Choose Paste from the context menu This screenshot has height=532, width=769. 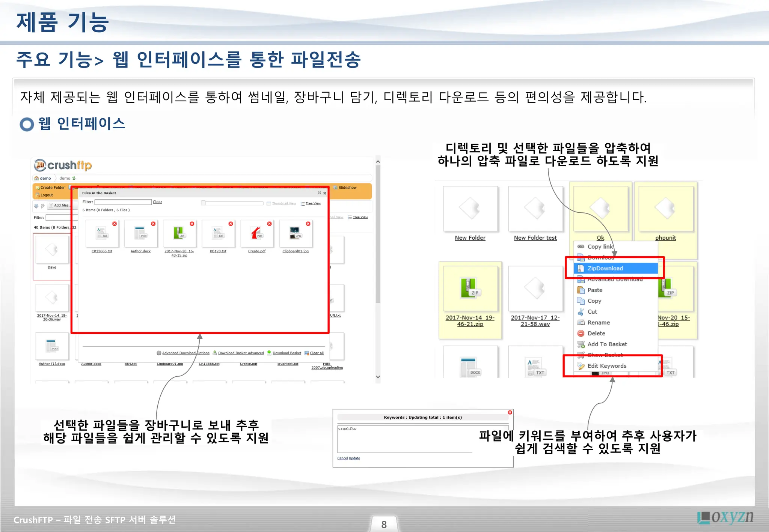[x=616, y=290]
